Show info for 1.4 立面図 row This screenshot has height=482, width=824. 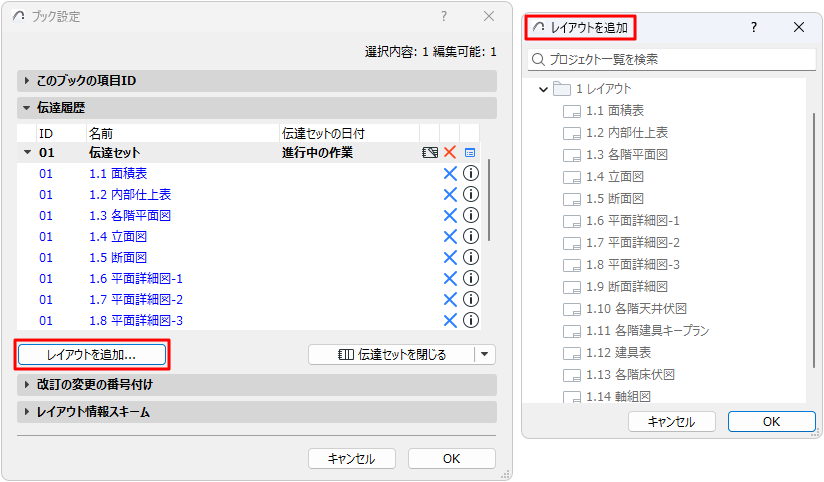471,236
